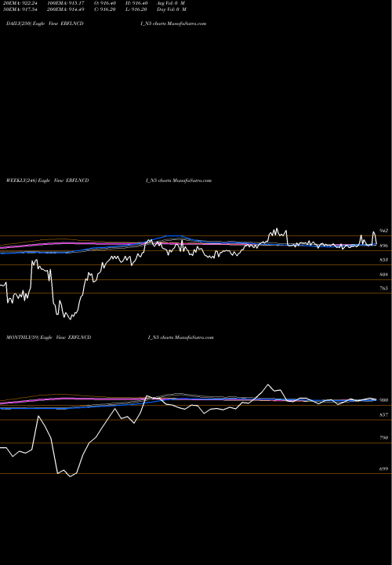Select the low price 'L:' readout
This screenshot has width=392, height=565.
136,9
